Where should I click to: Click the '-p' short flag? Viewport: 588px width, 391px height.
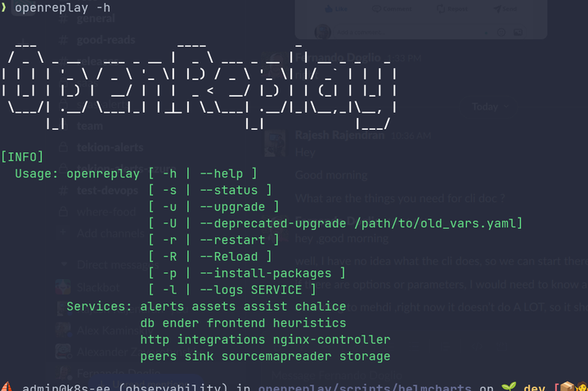point(169,273)
